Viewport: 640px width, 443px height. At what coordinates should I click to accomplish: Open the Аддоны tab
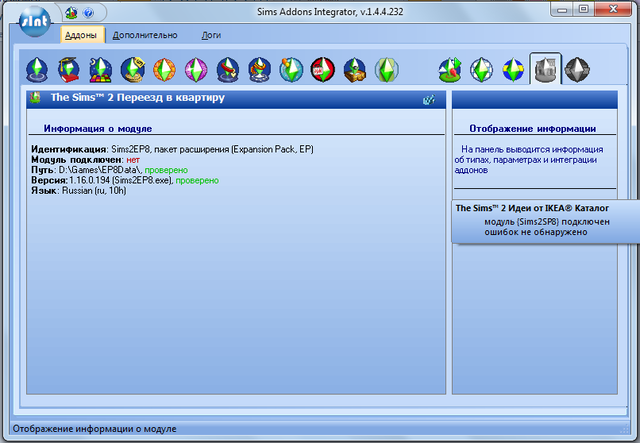click(79, 34)
